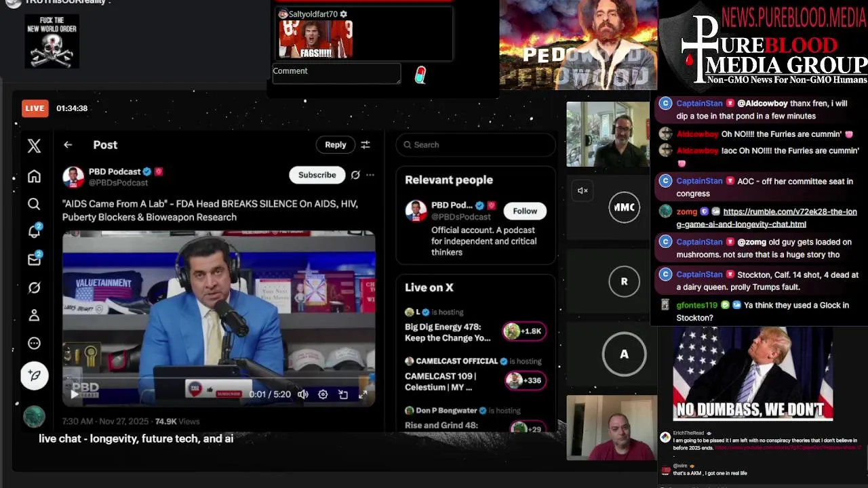Open PBD Podcast author avatar on post
Image resolution: width=868 pixels, height=488 pixels.
73,176
